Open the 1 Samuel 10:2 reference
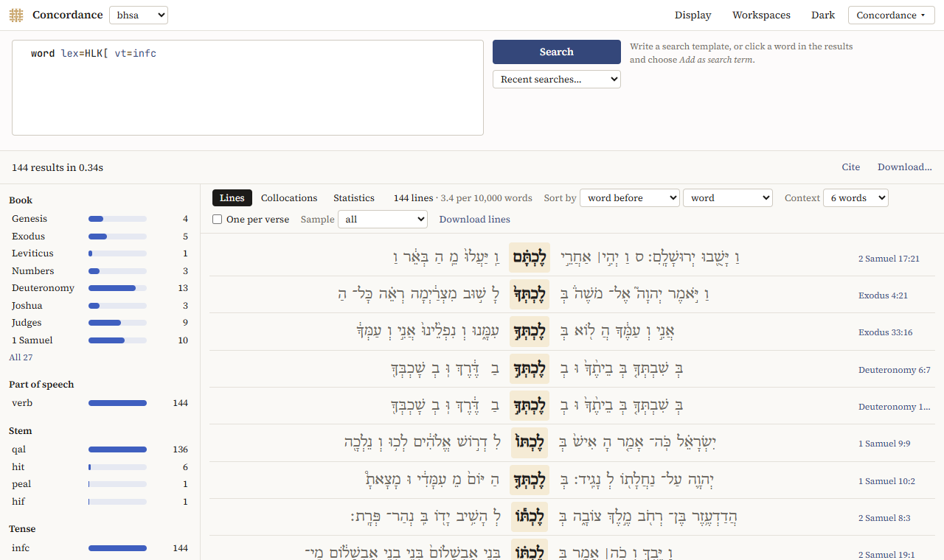The image size is (944, 560). pos(886,481)
